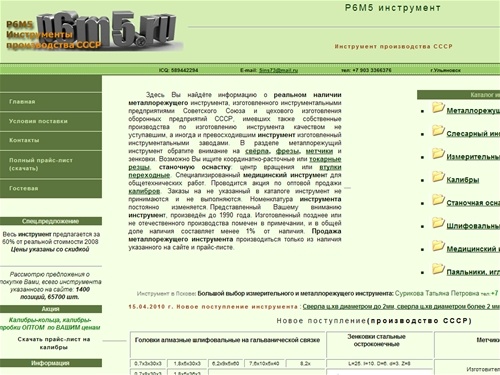Follow the токарные резцы link

(x=325, y=159)
